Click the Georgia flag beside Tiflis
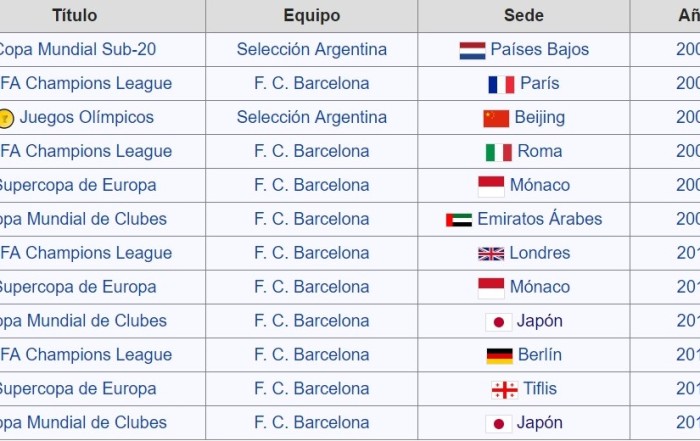Screen dimensions: 700x441 (504, 390)
